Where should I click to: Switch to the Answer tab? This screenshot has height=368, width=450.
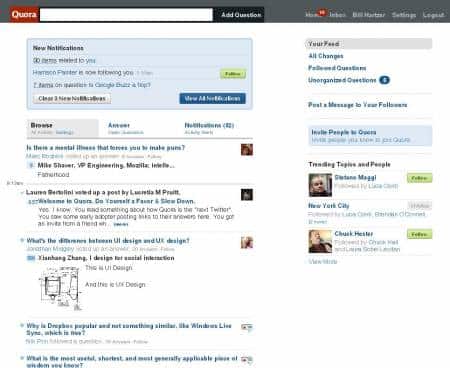[119, 125]
